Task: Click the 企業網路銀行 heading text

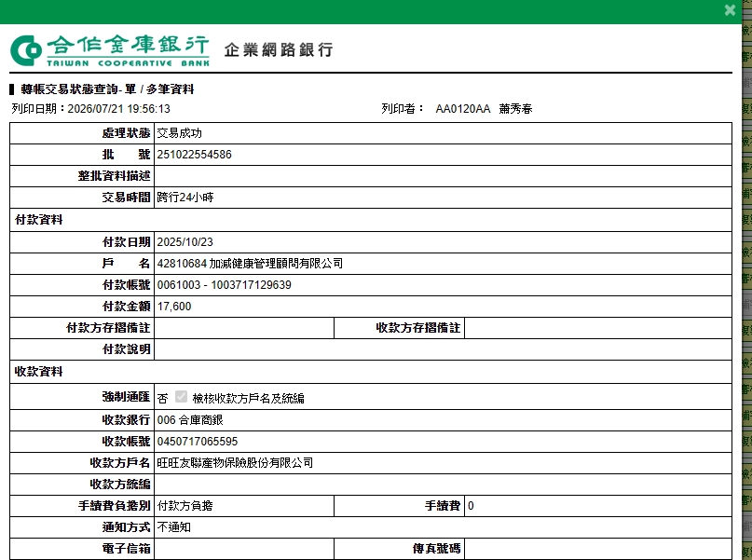Action: tap(279, 49)
